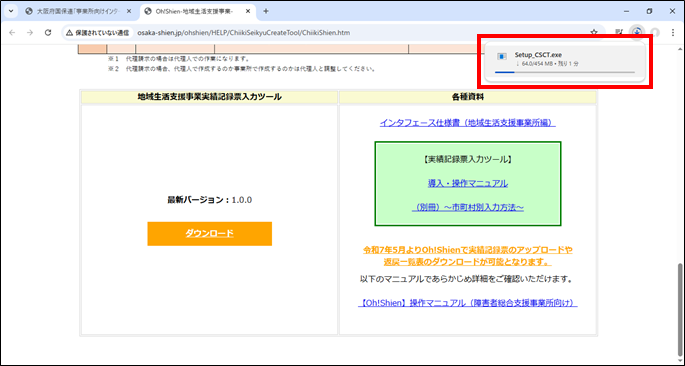Click the ※2 代理請求 note line
Screen dimensions: 685x366
[x=242, y=69]
